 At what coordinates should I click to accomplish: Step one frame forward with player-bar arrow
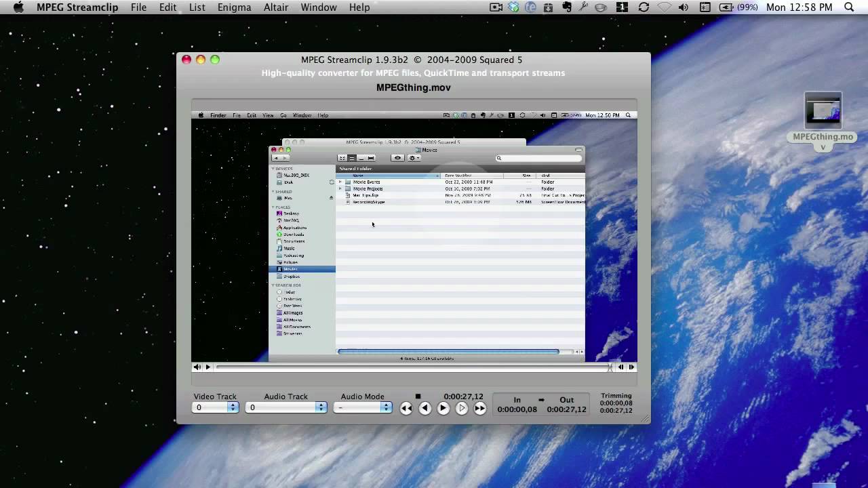[631, 367]
